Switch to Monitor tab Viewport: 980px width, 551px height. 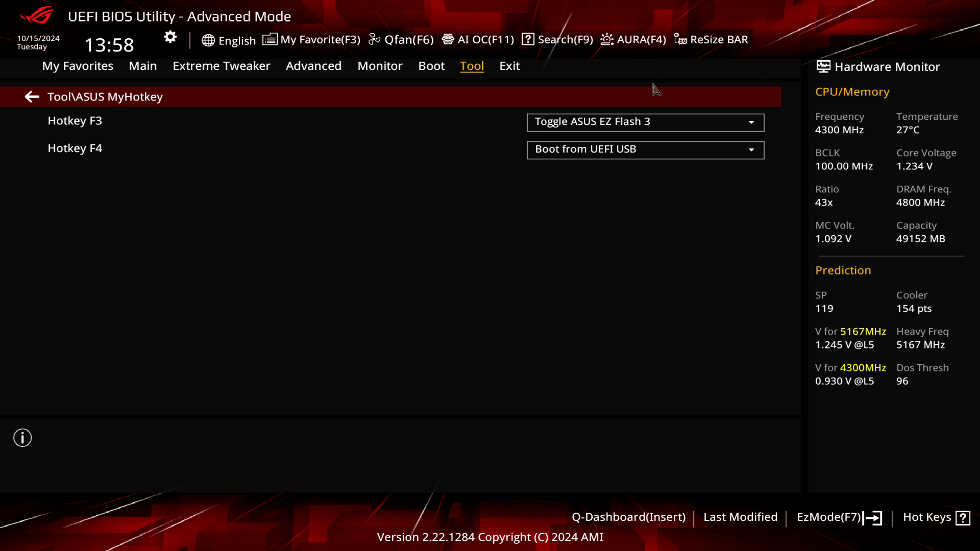point(380,66)
